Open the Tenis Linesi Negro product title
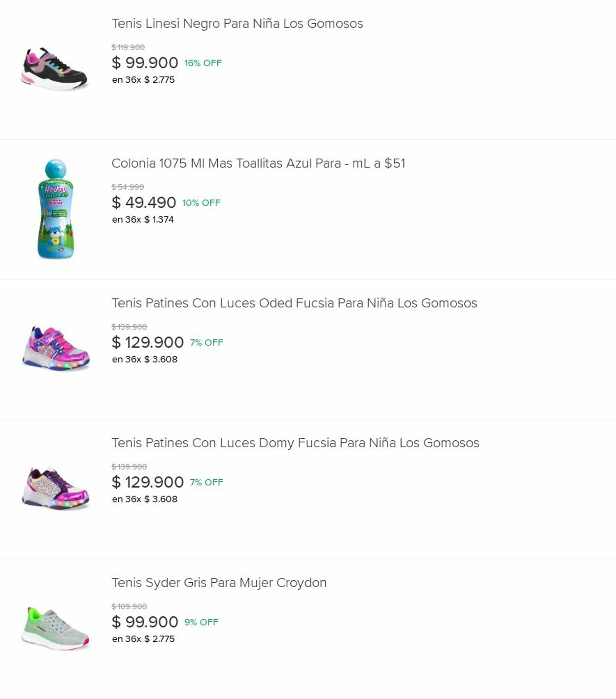Screen dimensions: 616x699 pyautogui.click(x=237, y=24)
